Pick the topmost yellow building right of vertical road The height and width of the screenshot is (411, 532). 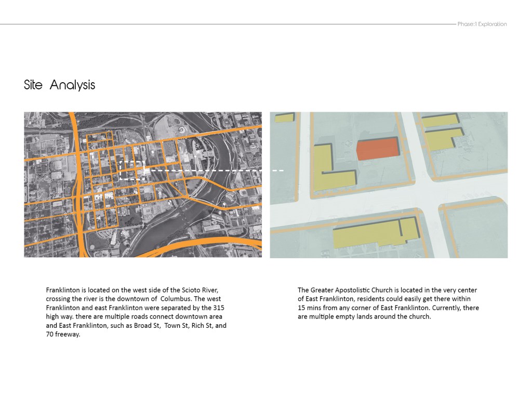440,121
